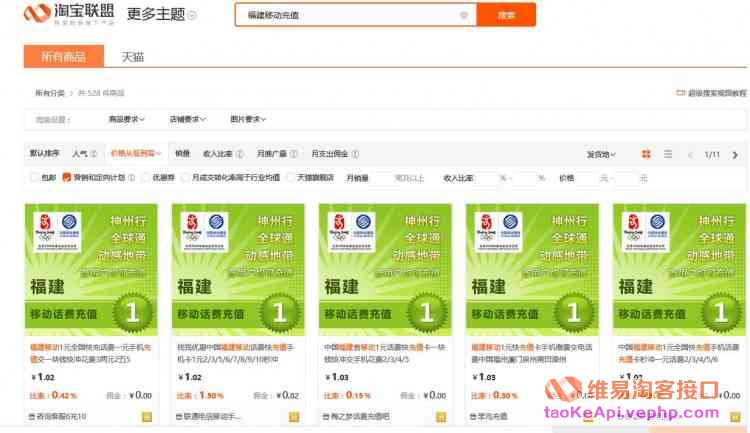
Task: Open product title on the 0.42% ratio card
Action: pyautogui.click(x=90, y=353)
